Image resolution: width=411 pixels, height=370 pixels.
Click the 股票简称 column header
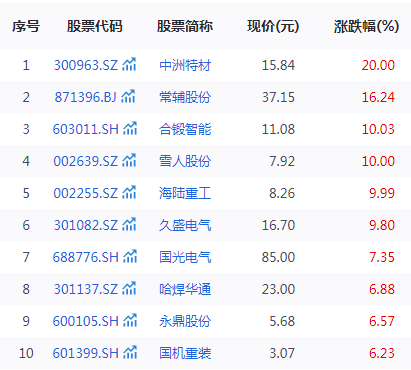tap(185, 26)
